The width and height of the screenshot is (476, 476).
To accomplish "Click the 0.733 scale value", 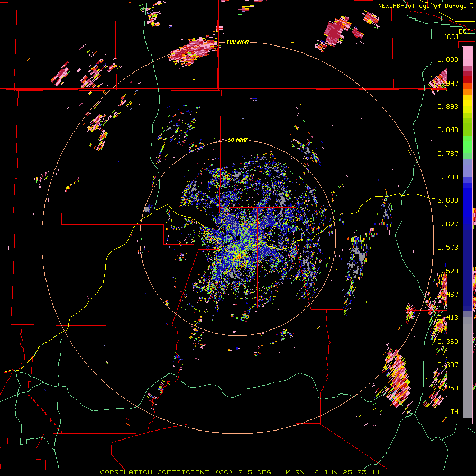I will 448,177.
